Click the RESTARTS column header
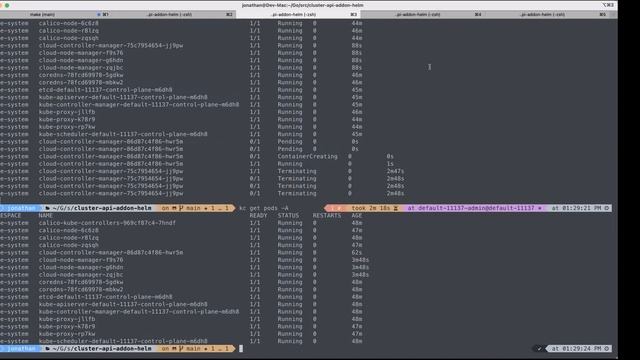Image resolution: width=640 pixels, height=360 pixels. point(327,216)
